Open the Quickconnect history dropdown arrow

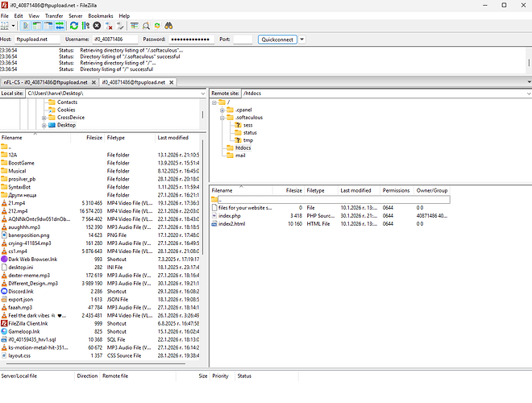click(302, 39)
